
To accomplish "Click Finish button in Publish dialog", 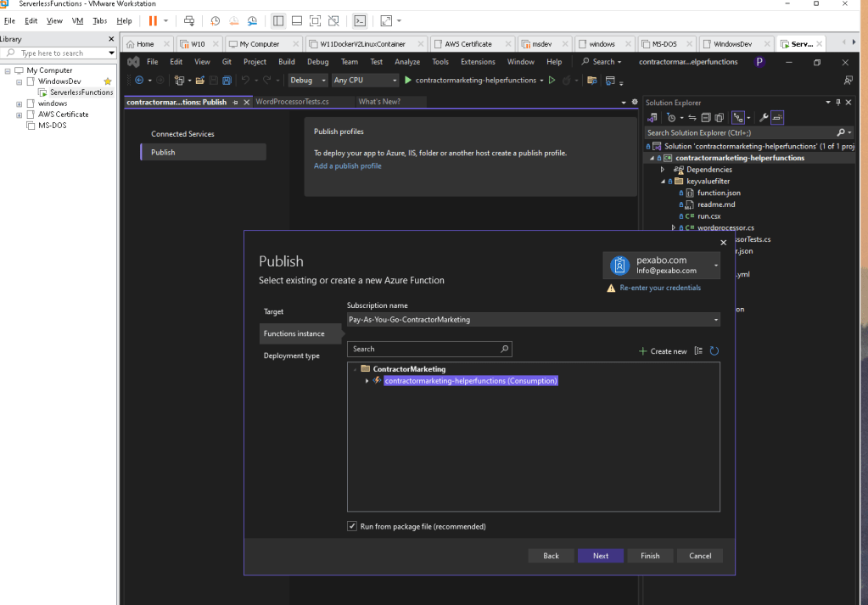I will (650, 556).
